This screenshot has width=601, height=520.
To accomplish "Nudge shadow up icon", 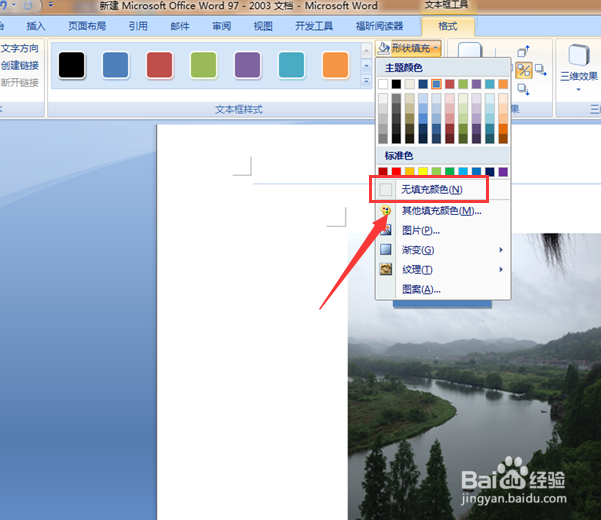I will pos(524,51).
